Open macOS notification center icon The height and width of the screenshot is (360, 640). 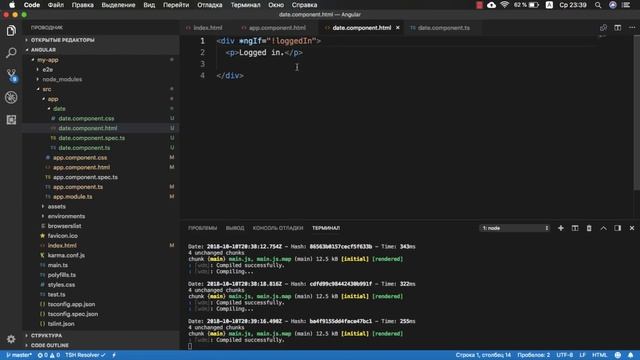click(626, 5)
